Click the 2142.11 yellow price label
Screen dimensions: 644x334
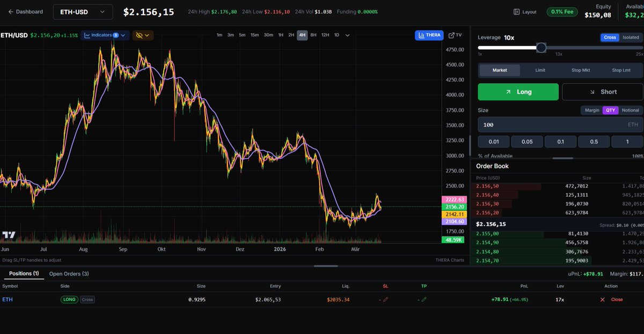pos(454,214)
